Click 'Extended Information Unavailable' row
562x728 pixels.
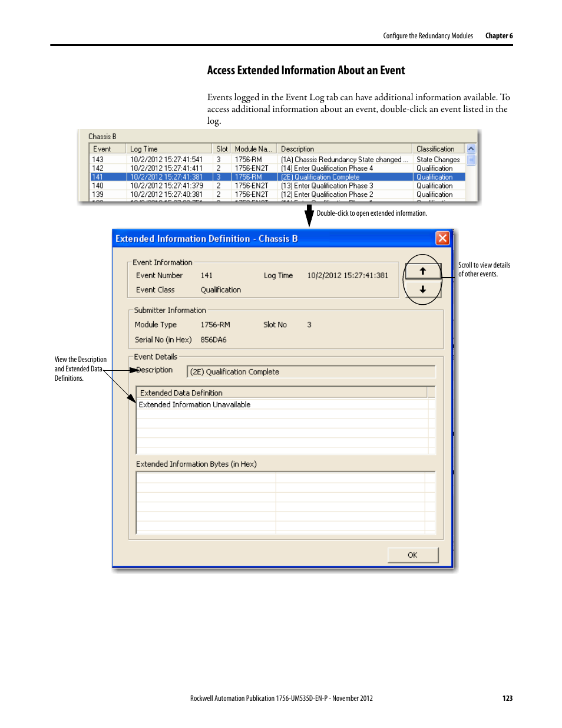tap(283, 405)
